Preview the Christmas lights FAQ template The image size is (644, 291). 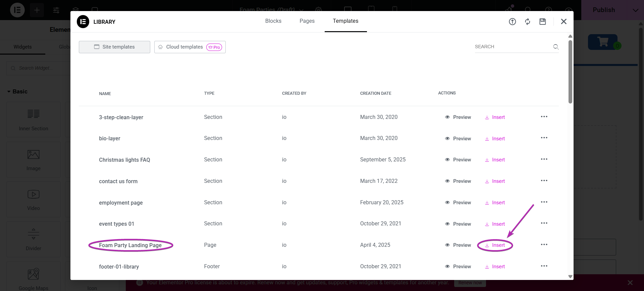[458, 160]
